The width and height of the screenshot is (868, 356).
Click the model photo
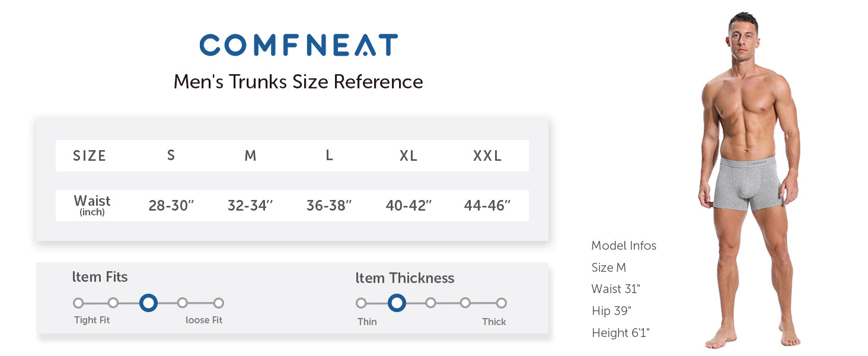point(749,178)
